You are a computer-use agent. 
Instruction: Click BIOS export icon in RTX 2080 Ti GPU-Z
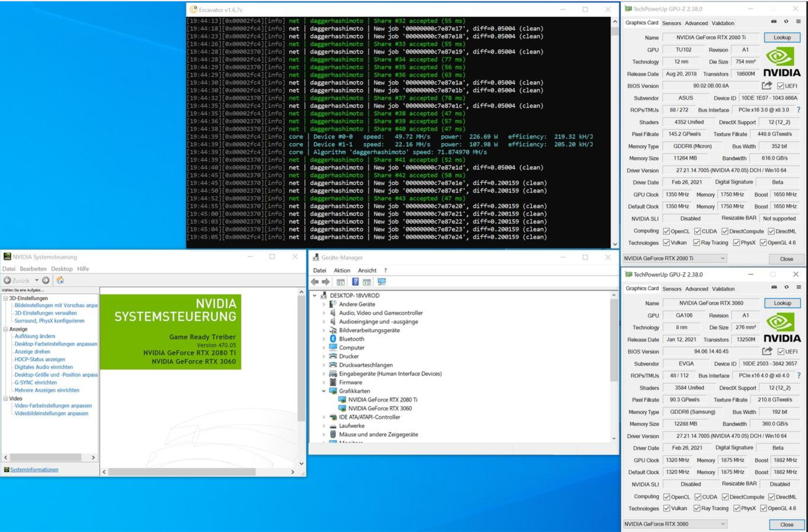pyautogui.click(x=767, y=85)
